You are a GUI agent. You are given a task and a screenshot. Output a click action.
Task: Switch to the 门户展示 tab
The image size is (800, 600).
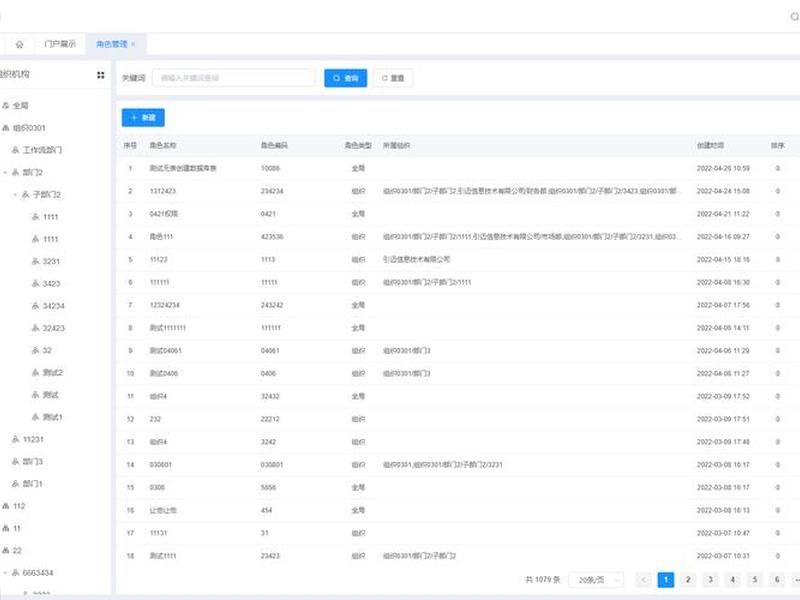[x=60, y=44]
